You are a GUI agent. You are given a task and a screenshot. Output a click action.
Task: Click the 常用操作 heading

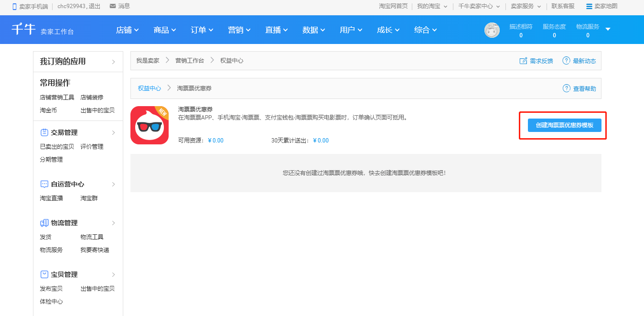point(55,83)
